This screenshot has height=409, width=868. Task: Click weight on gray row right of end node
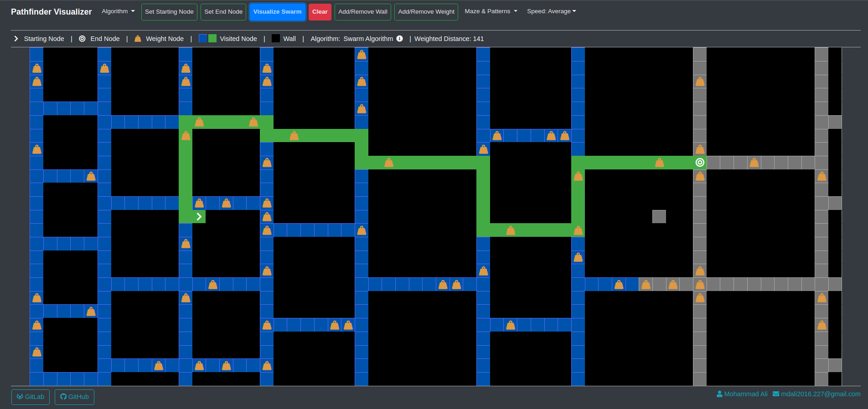(x=754, y=163)
